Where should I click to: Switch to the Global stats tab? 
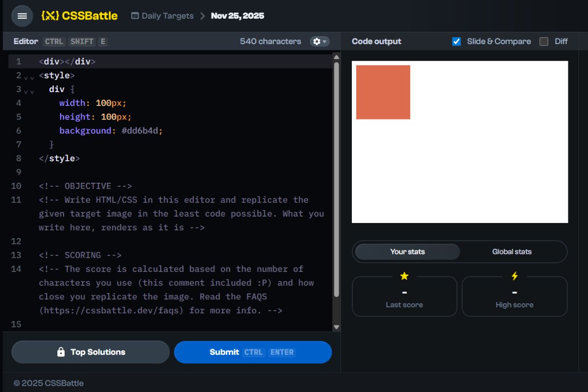(512, 251)
